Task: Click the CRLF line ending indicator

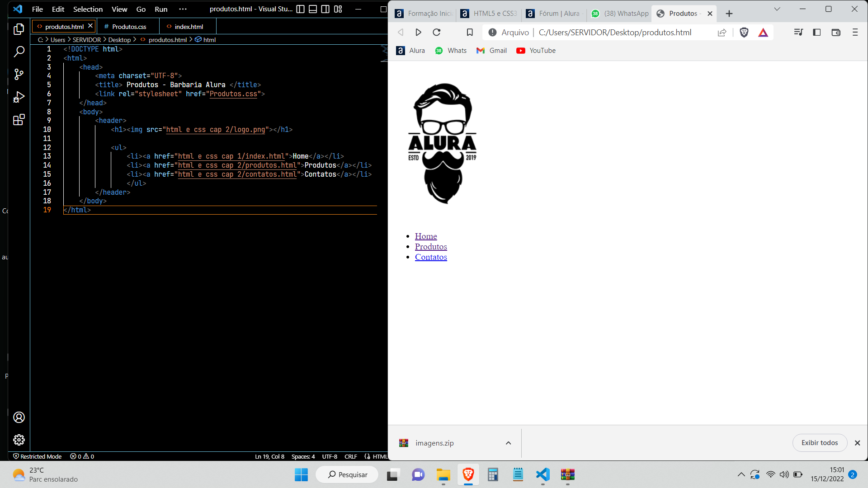Action: 350,456
